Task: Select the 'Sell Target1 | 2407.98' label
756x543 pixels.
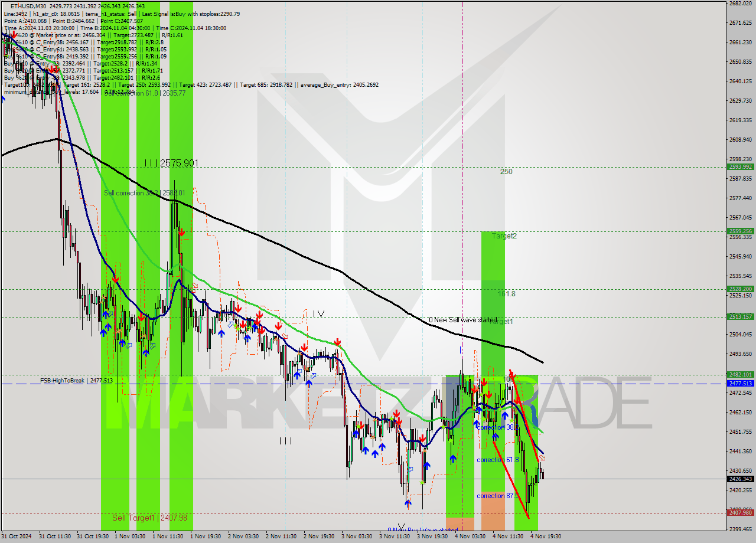Action: 149,518
